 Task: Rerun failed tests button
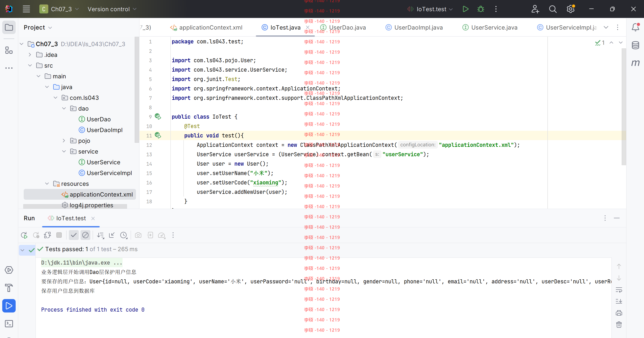36,235
